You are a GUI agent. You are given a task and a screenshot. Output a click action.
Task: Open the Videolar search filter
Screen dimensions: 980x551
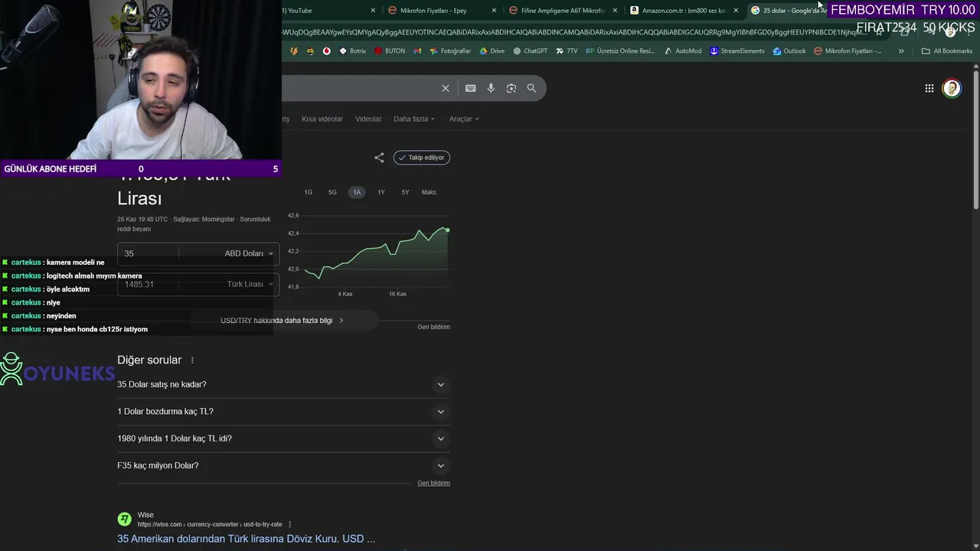pyautogui.click(x=368, y=119)
